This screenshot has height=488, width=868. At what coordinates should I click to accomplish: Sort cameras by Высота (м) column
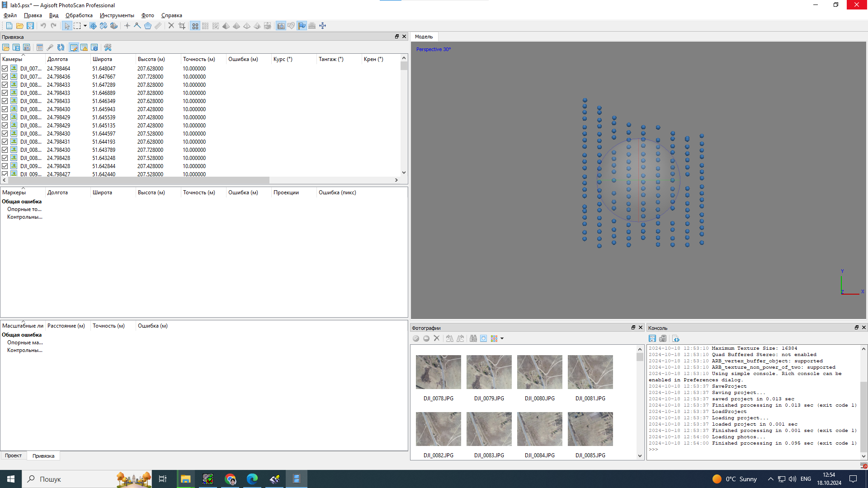tap(151, 59)
